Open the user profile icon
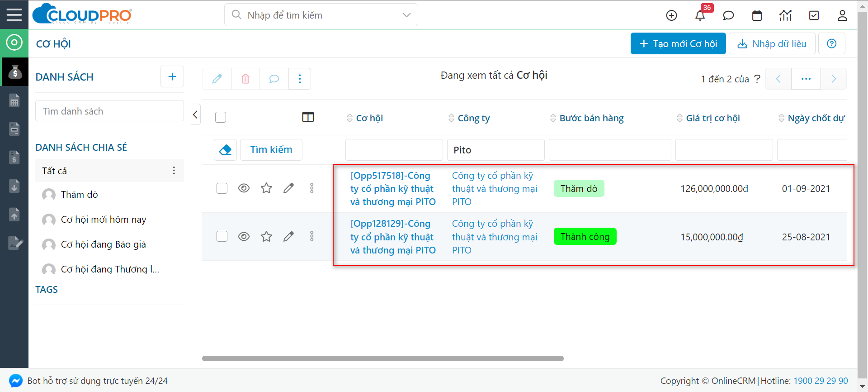 pyautogui.click(x=842, y=15)
